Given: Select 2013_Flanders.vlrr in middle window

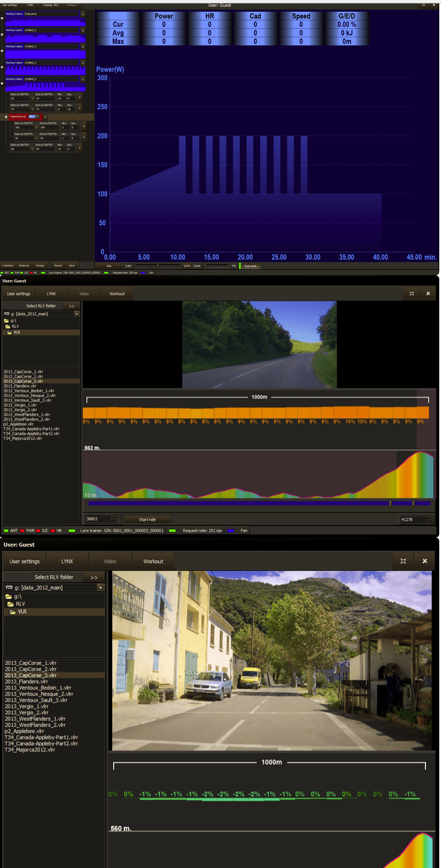Looking at the screenshot, I should (20, 386).
